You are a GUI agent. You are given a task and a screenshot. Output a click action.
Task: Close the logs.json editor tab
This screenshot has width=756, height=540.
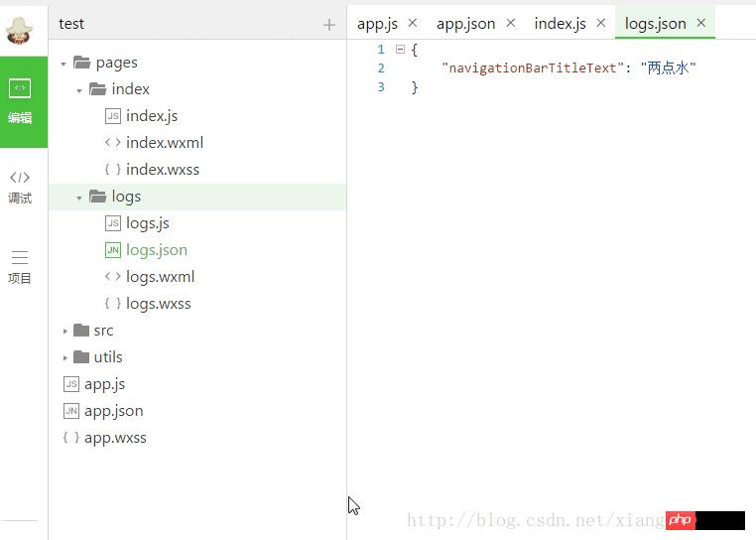701,23
